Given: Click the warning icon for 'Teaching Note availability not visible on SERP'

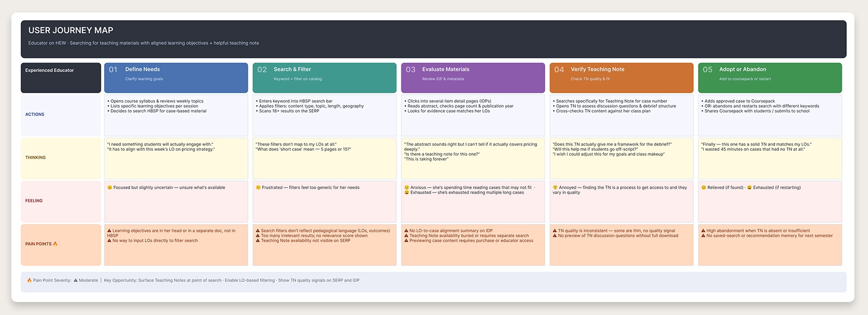Looking at the screenshot, I should point(258,241).
